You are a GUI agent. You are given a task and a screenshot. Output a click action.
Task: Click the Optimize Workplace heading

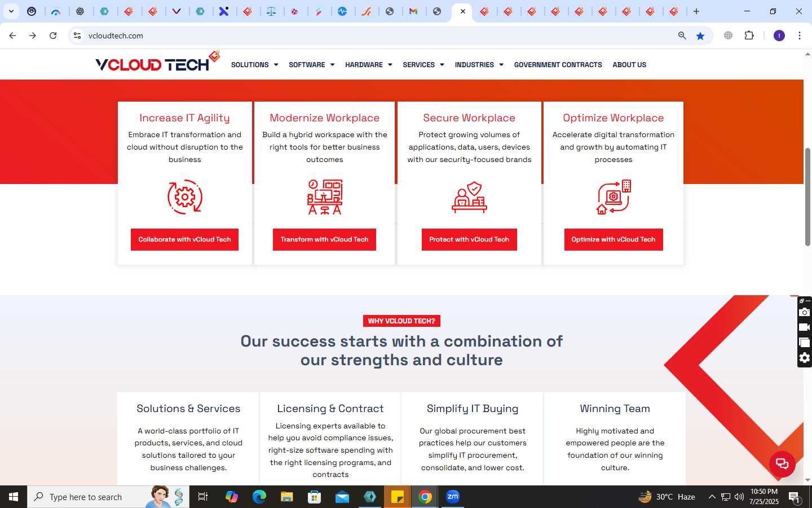(614, 118)
